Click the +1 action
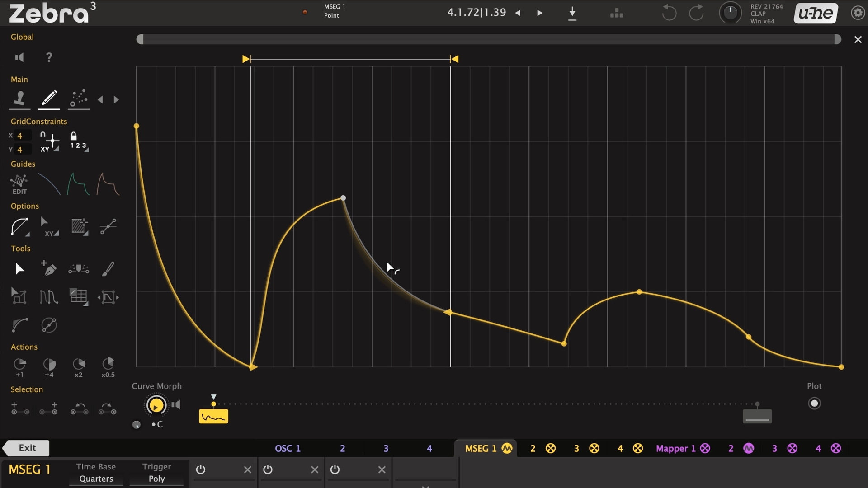This screenshot has width=868, height=488. 19,367
